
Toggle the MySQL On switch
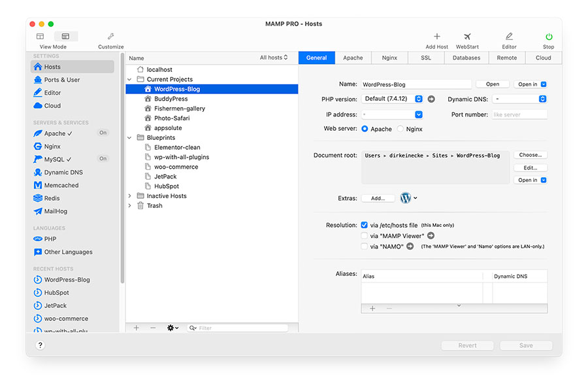(103, 159)
